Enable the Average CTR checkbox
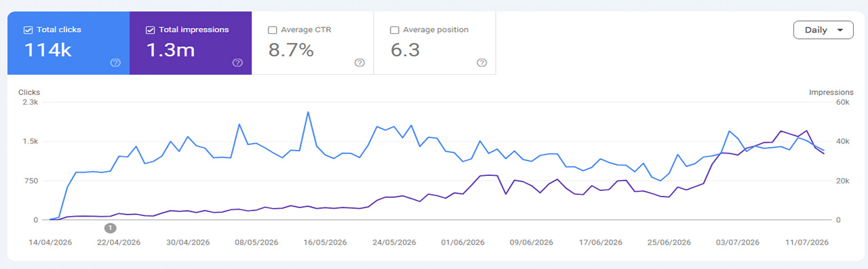 (272, 30)
